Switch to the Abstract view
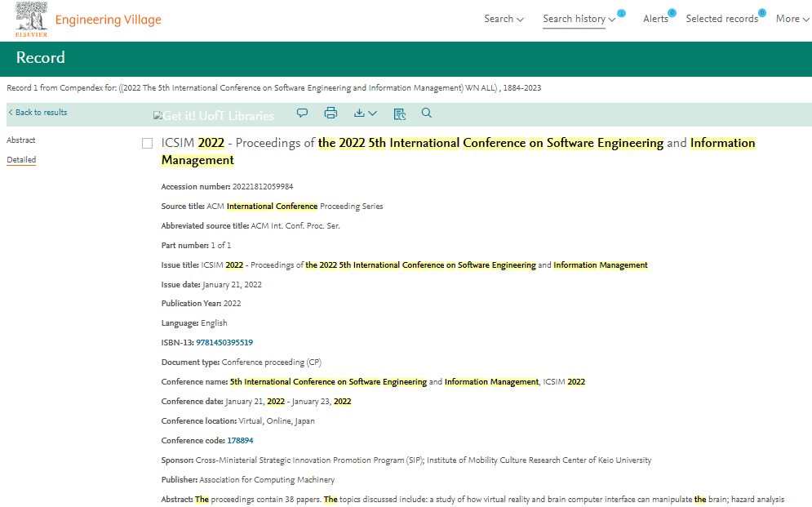 20,140
